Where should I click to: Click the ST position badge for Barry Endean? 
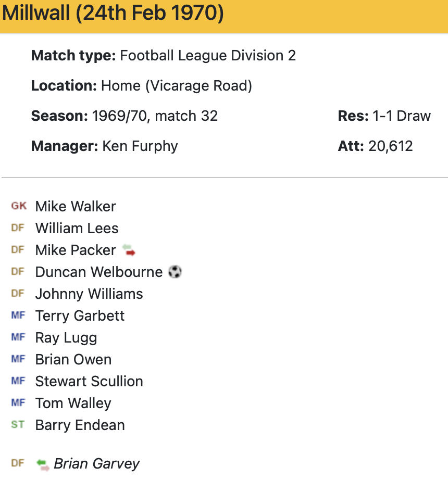click(18, 425)
